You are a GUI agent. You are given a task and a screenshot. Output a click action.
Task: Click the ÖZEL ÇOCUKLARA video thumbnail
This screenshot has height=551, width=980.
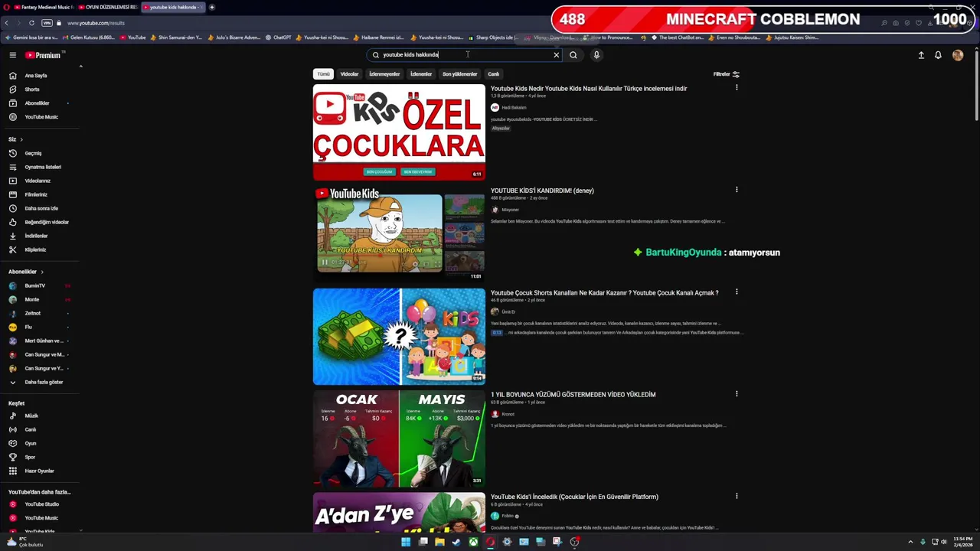click(399, 132)
